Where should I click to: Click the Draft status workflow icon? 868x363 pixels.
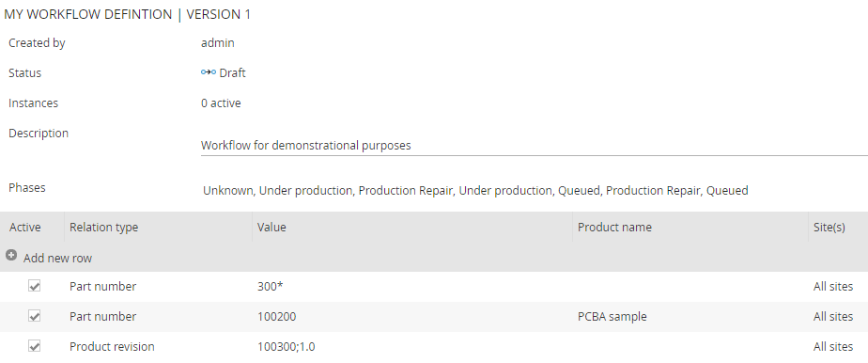point(209,72)
